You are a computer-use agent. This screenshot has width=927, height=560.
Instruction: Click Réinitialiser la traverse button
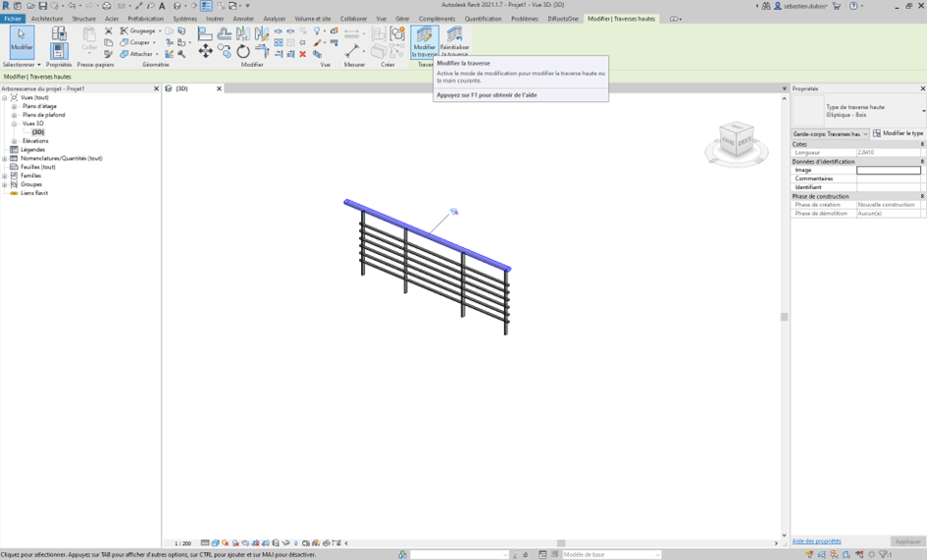[454, 42]
